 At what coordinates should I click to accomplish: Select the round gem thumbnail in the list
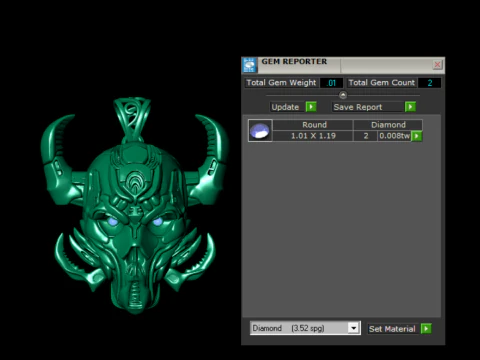click(x=260, y=130)
